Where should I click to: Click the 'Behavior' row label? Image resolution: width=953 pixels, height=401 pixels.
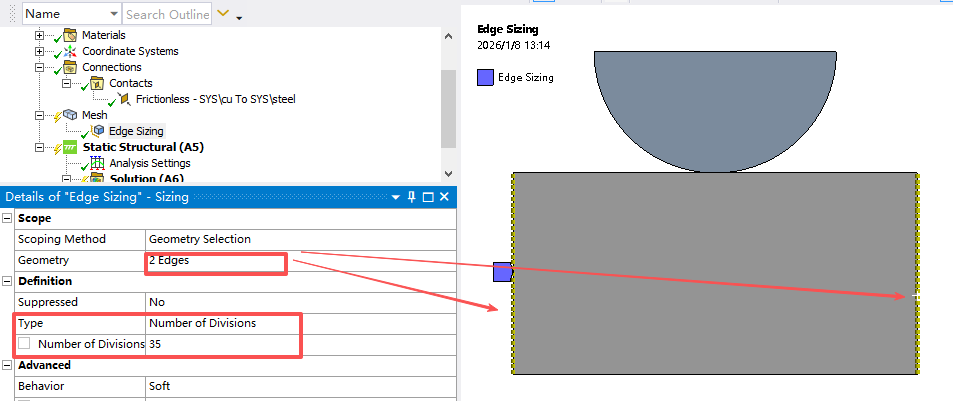41,386
